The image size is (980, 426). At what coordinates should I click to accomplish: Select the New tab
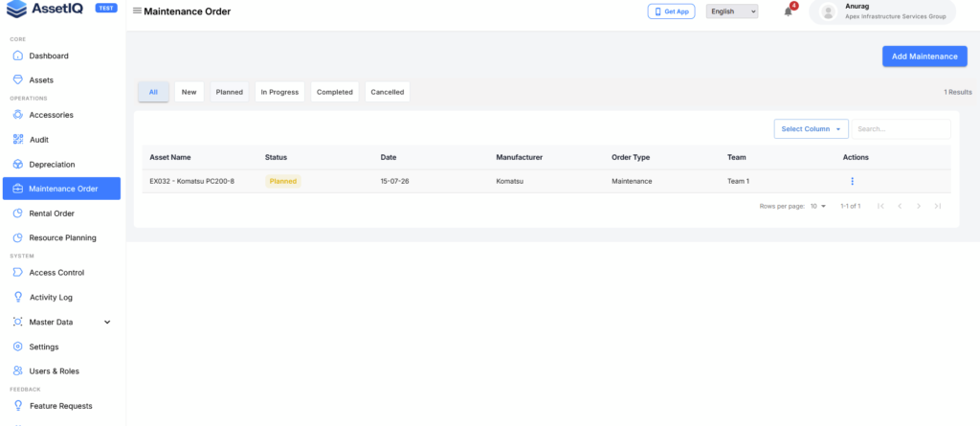pos(189,92)
